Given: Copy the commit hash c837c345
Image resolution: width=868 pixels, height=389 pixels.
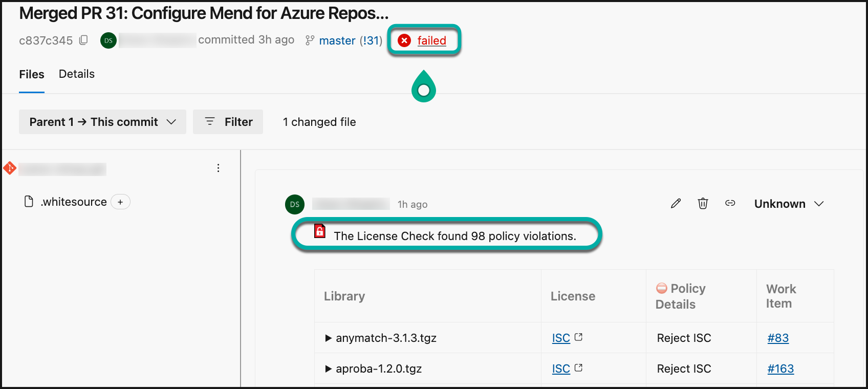Looking at the screenshot, I should point(84,40).
